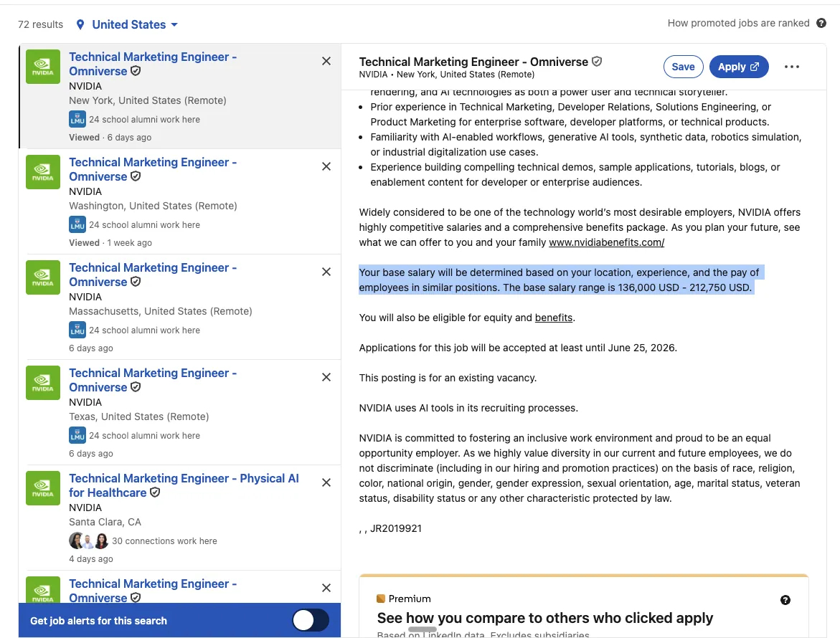Viewport: 840px width, 638px height.
Task: Open Technical Marketing Engineer - Physical AI for Healthcare
Action: point(184,485)
